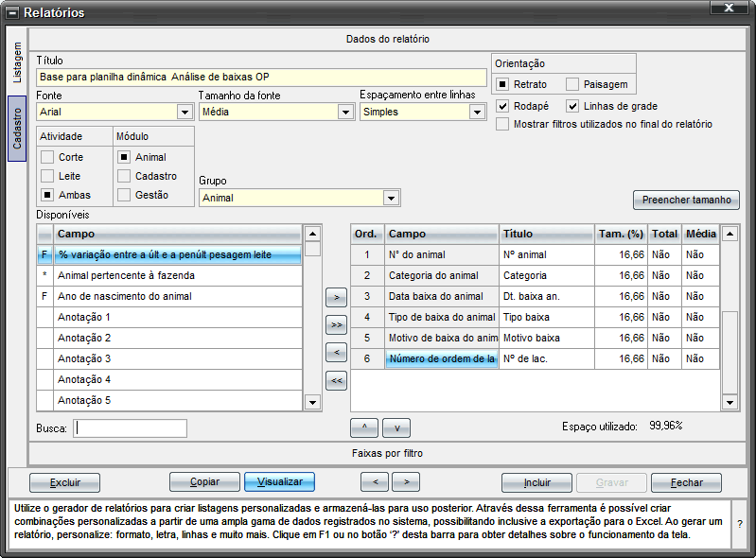Open Tamanho da fonte dropdown
The width and height of the screenshot is (756, 558).
pyautogui.click(x=345, y=112)
